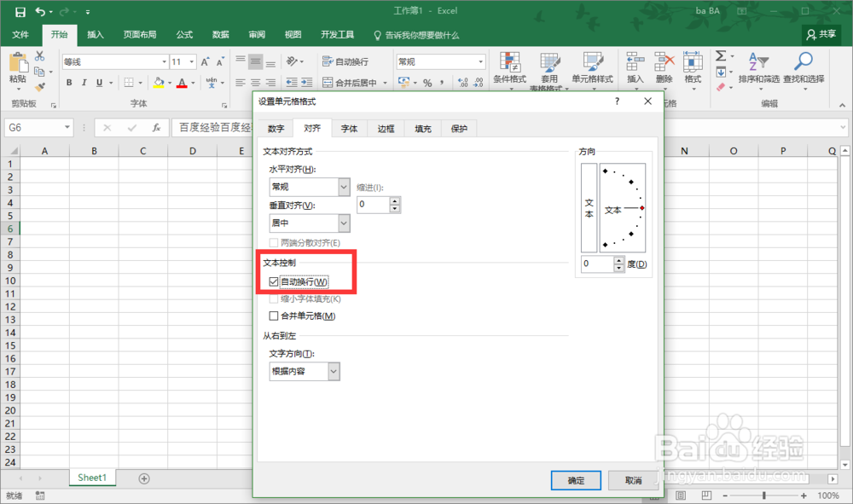Click the zoom in plus button
853x504 pixels.
(x=804, y=495)
